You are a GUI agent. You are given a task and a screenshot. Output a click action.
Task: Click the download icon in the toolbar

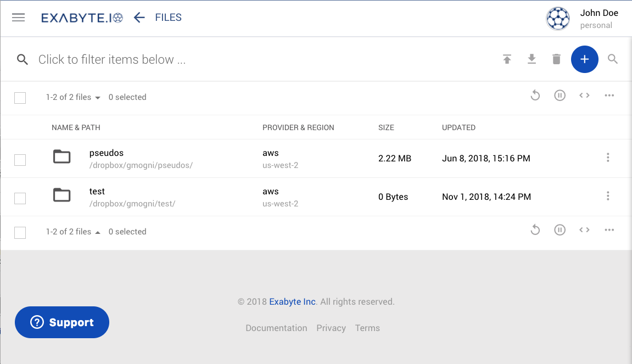[x=532, y=59]
